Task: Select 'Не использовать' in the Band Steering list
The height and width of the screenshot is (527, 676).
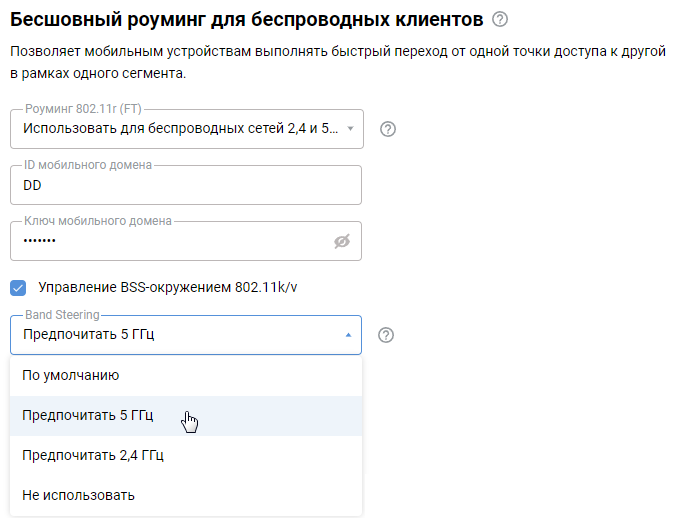Action: click(78, 495)
